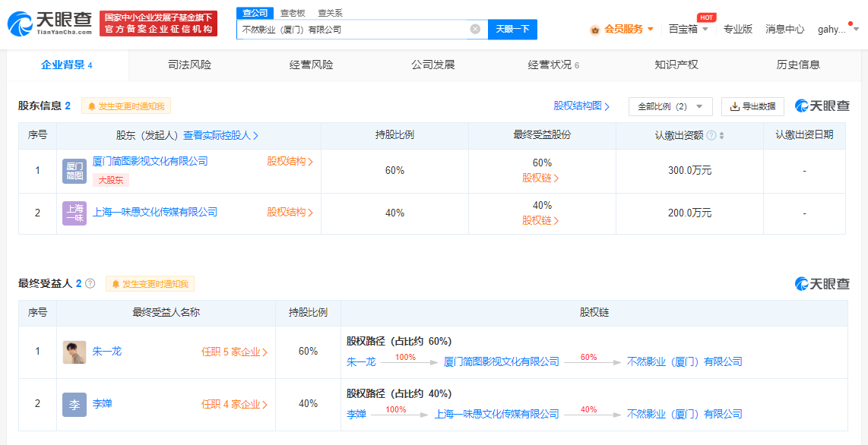
Task: Select the 查老板 search mode tab
Action: click(x=293, y=13)
